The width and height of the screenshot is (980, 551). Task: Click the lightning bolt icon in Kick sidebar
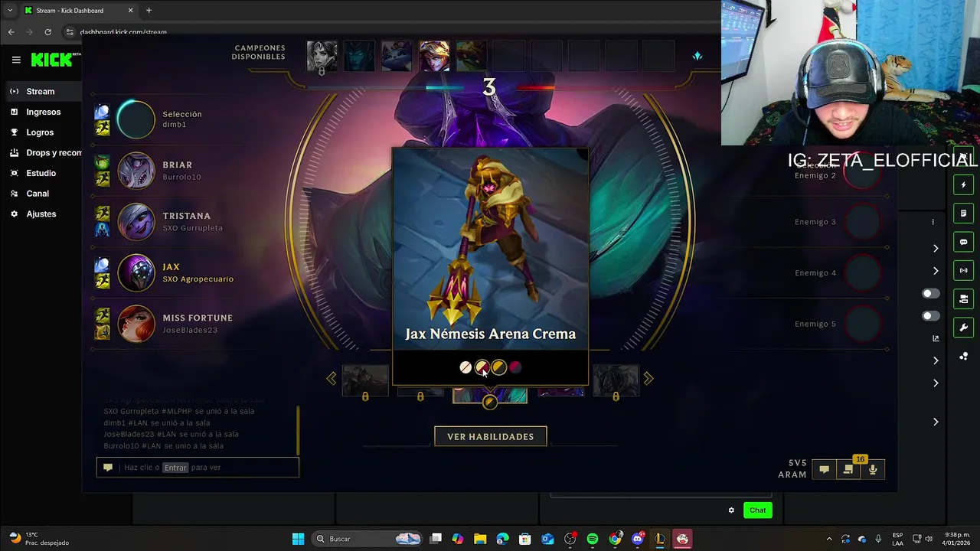[x=963, y=184]
